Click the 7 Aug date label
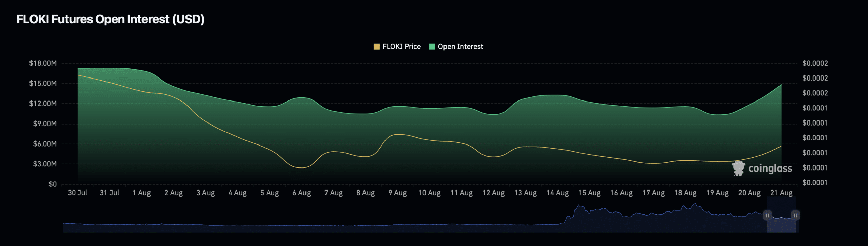This screenshot has height=246, width=868. (334, 193)
